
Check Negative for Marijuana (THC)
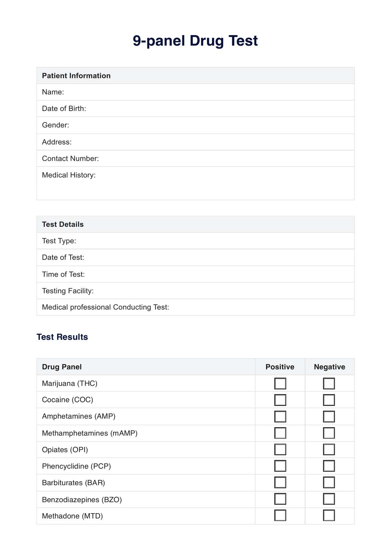pos(329,383)
